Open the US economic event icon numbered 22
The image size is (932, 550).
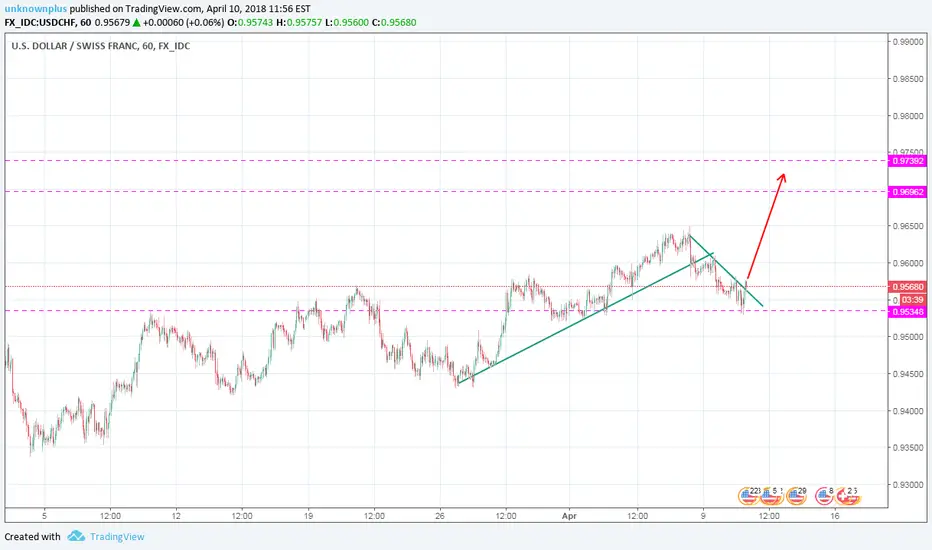pyautogui.click(x=748, y=495)
